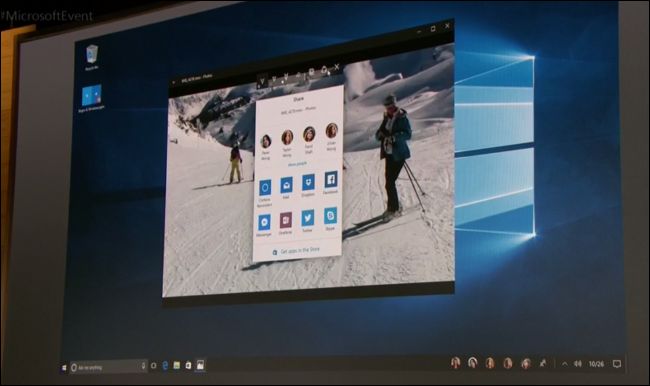Open the Windows Start menu

(64, 367)
